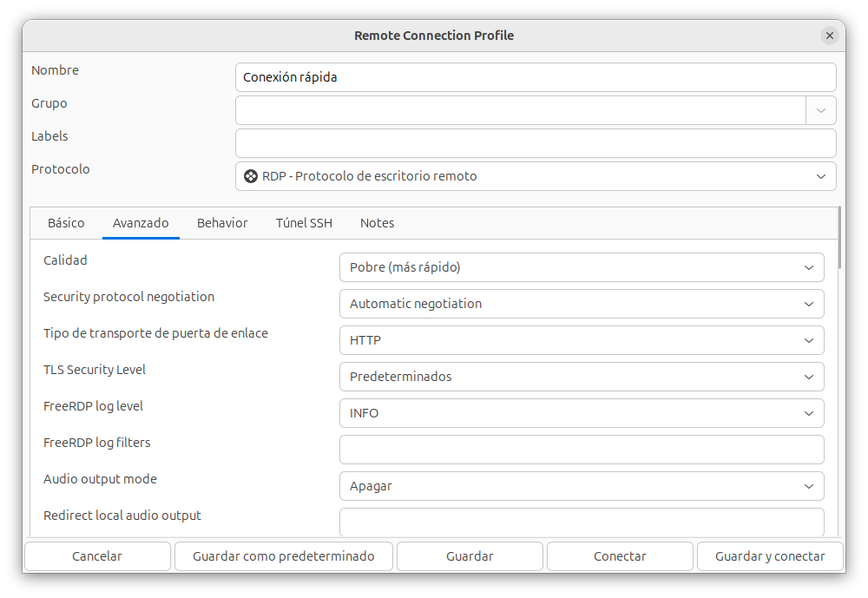Image resolution: width=868 pixels, height=598 pixels.
Task: Close the Remote Connection Profile dialog
Action: point(829,36)
